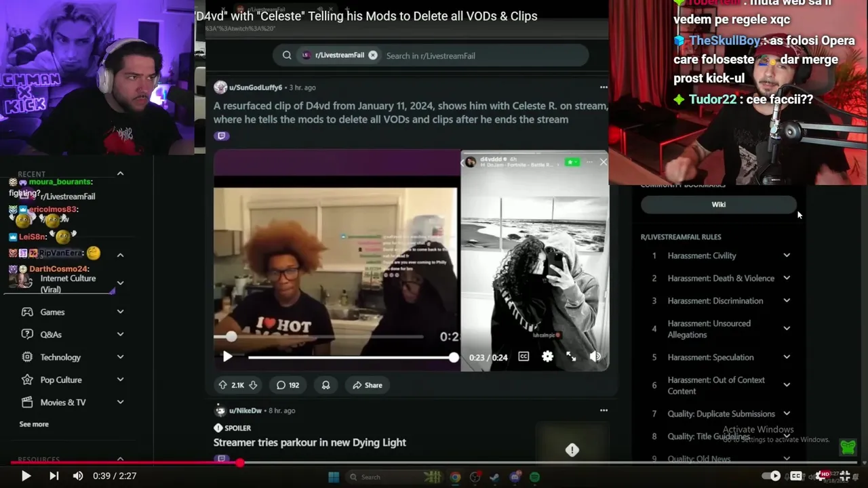Image resolution: width=868 pixels, height=488 pixels.
Task: Seek on the embedded Reddit video progress bar
Action: pos(351,357)
